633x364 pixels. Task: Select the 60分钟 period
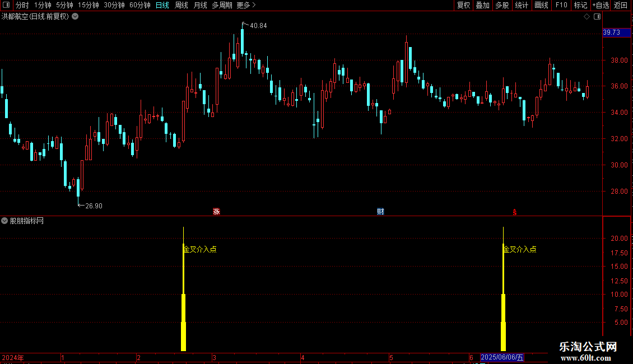[139, 5]
